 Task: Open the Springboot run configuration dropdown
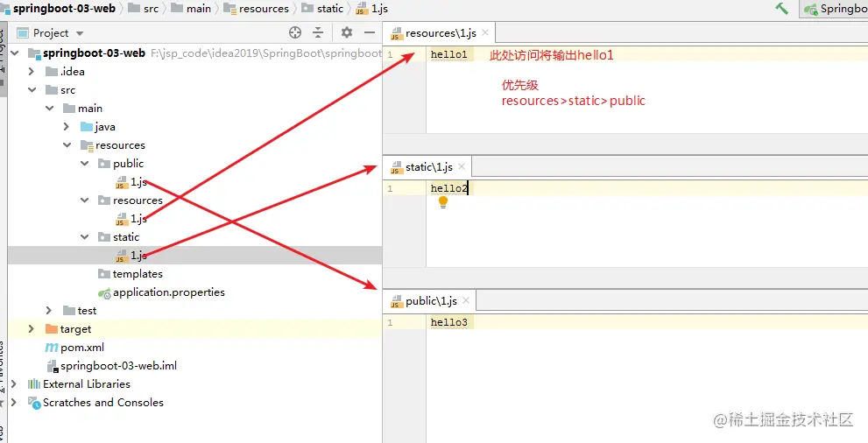(834, 8)
